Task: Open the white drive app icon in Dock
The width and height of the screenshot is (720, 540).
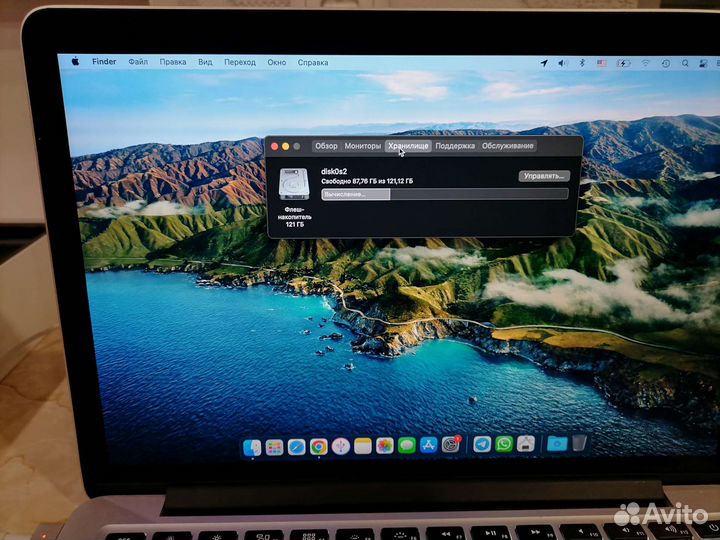Action: pos(526,444)
